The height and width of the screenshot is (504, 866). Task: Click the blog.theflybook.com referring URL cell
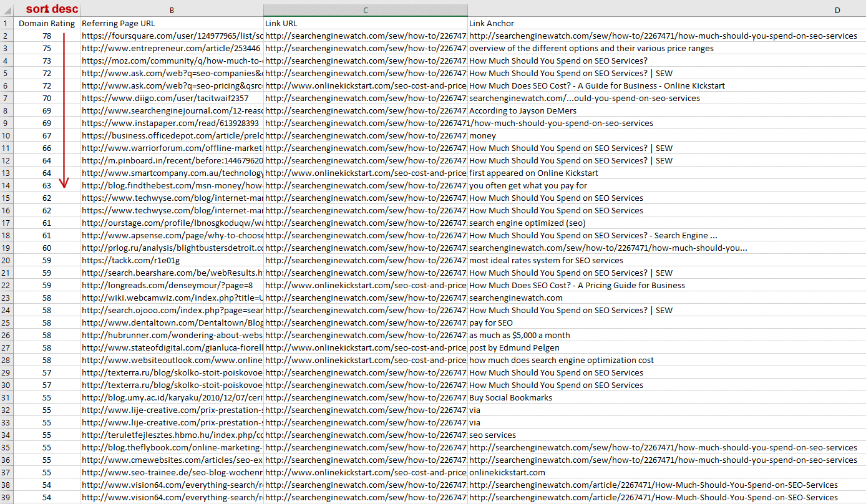pos(172,447)
